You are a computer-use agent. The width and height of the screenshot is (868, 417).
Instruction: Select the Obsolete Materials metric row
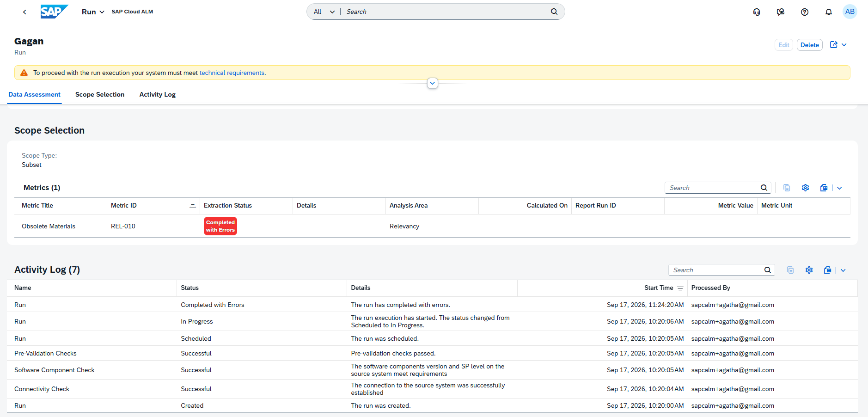pos(432,226)
